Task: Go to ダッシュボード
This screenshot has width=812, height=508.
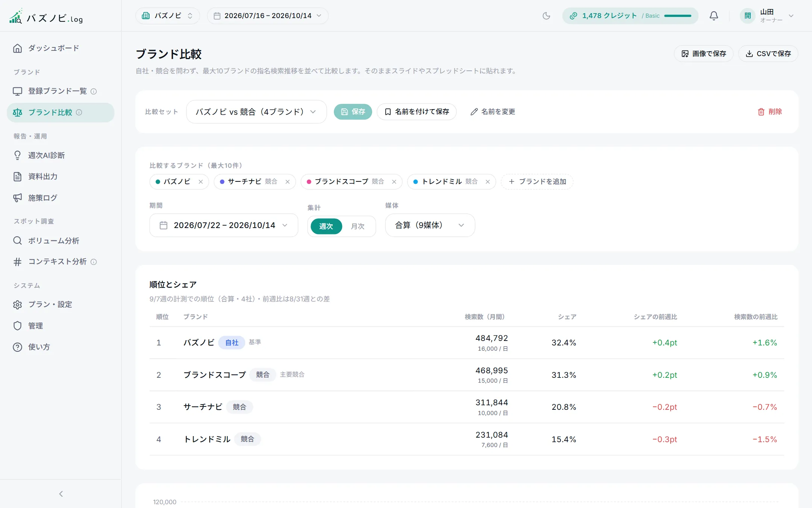Action: pyautogui.click(x=61, y=49)
